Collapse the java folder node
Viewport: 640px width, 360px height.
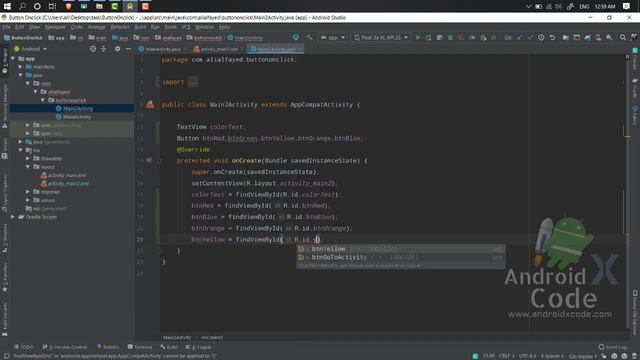pos(20,75)
